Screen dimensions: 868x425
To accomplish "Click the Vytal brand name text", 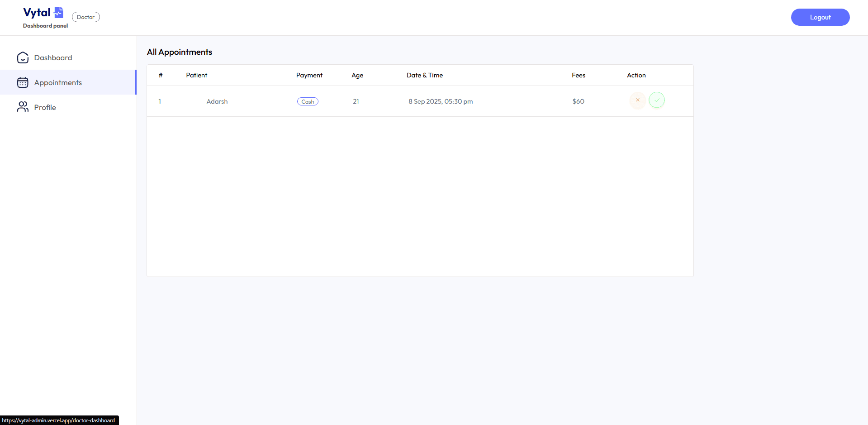I will [37, 12].
